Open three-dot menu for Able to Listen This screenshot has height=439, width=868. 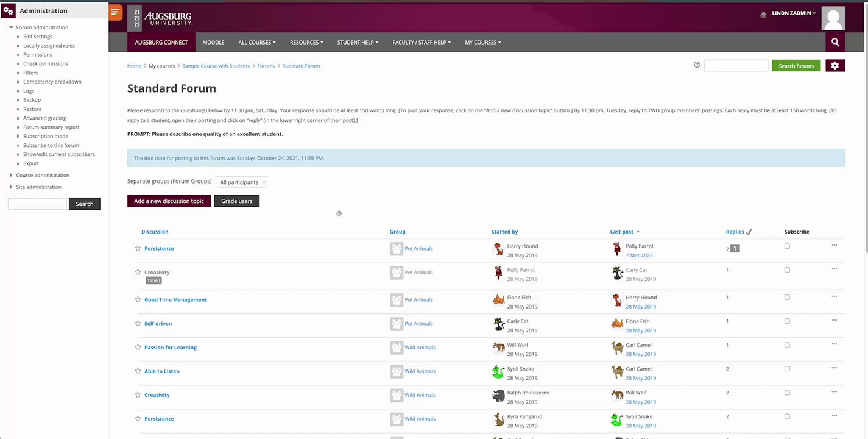coord(834,368)
